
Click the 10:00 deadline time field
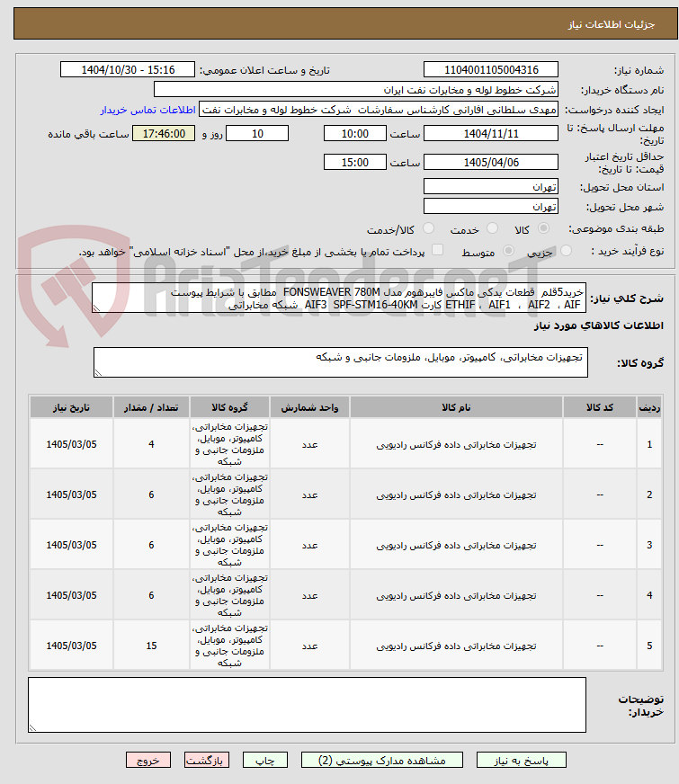point(355,133)
